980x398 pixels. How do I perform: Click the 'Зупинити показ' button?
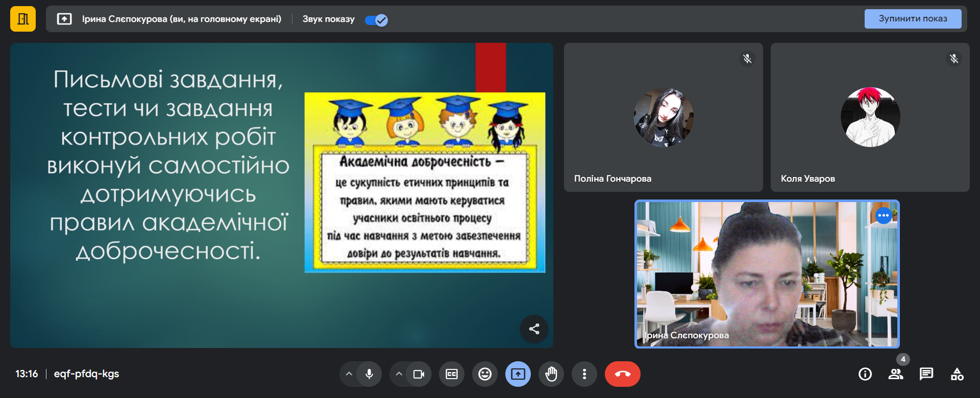pos(913,19)
